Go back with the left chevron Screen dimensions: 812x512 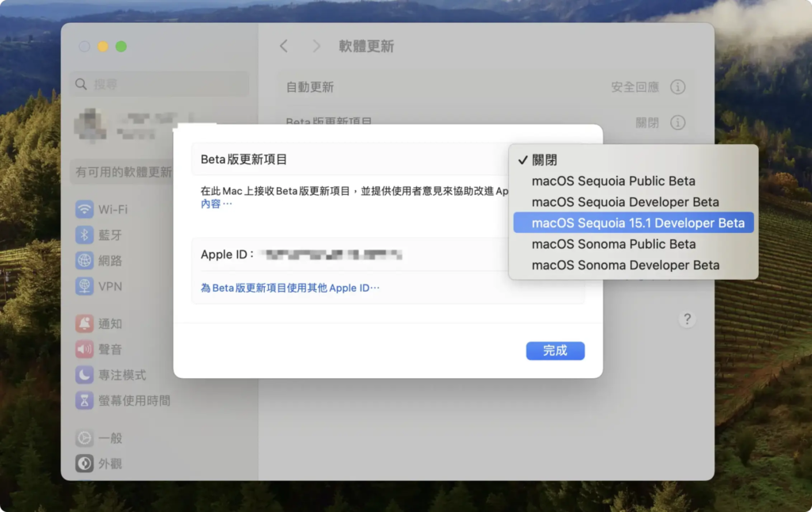284,46
